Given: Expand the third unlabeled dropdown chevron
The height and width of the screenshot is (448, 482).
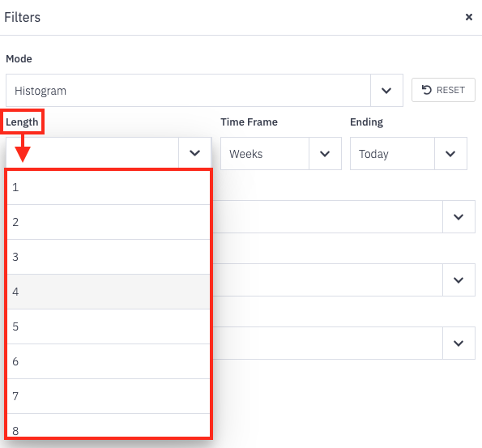Looking at the screenshot, I should coord(459,343).
